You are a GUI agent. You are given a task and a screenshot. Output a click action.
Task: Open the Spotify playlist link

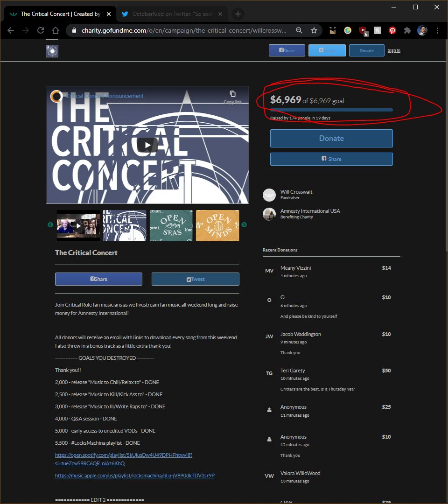point(124,459)
